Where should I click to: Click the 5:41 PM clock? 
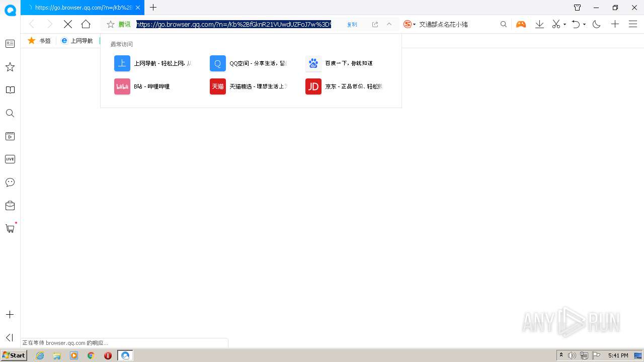coord(618,355)
